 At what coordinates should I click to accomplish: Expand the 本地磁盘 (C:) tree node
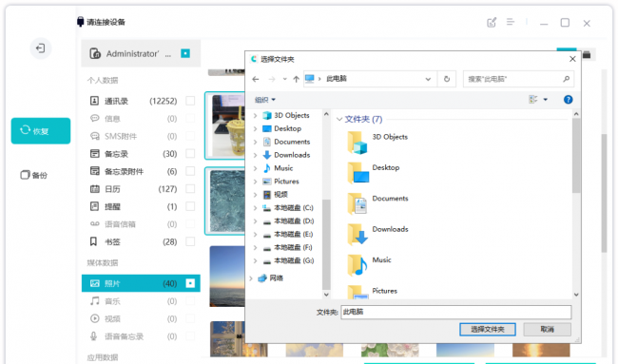[x=255, y=208]
